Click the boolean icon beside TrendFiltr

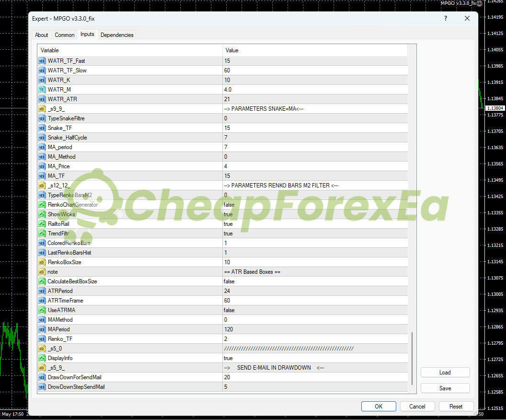tap(42, 233)
